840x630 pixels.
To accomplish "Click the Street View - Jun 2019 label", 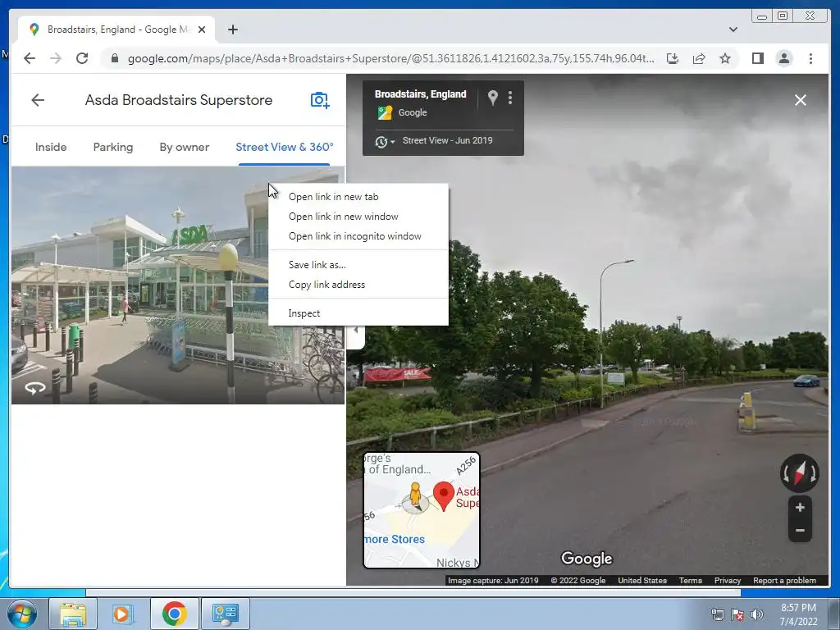I will point(447,140).
